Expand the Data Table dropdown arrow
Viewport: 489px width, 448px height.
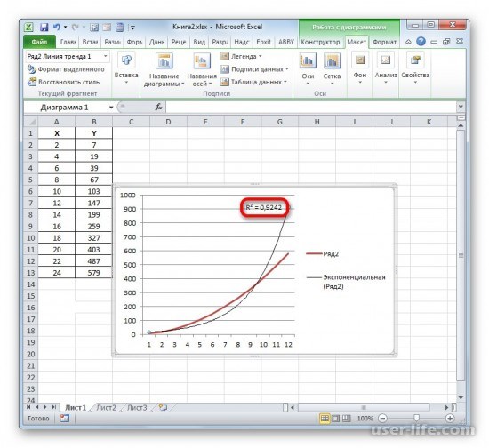pyautogui.click(x=285, y=82)
